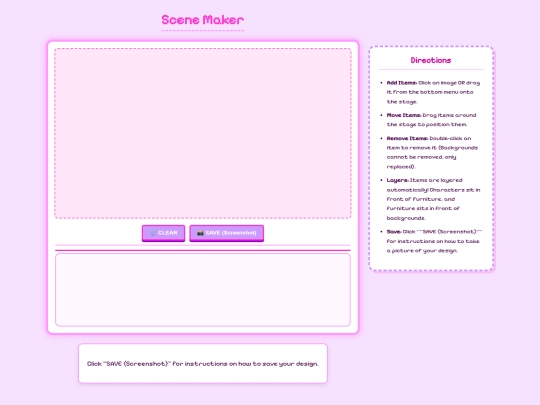Click the trash icon on CLEAR button

pyautogui.click(x=153, y=233)
